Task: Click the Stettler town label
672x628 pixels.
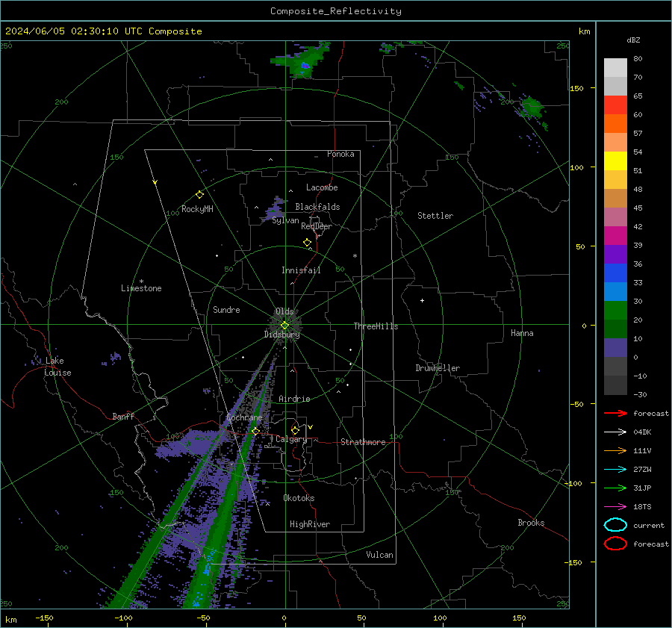Action: coord(435,216)
